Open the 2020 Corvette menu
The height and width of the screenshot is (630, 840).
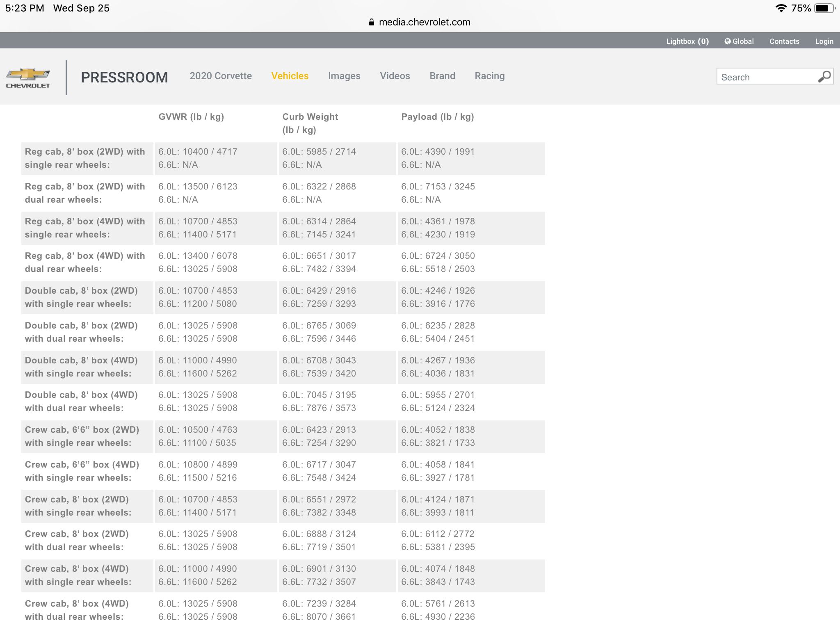point(221,76)
